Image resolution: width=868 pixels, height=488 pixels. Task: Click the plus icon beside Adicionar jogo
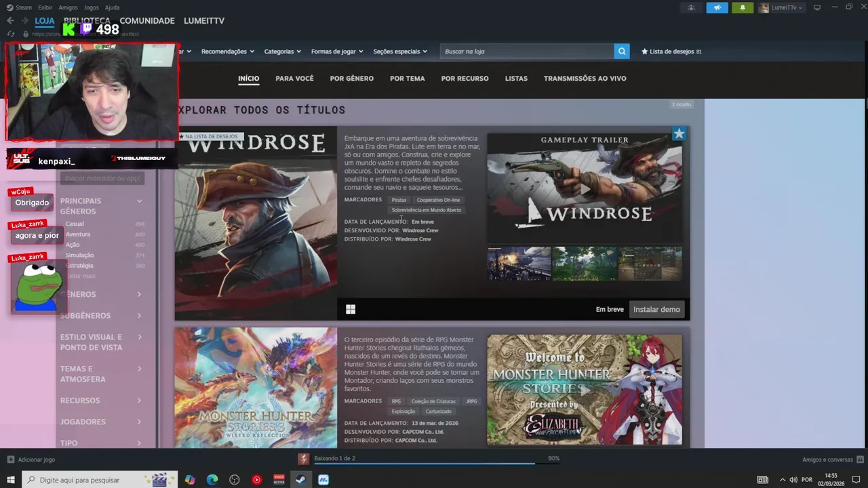(10, 460)
